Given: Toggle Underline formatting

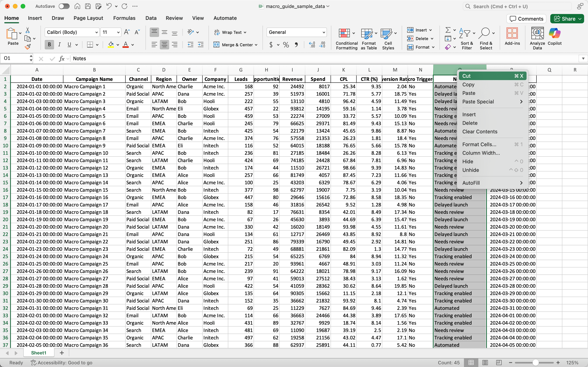Looking at the screenshot, I should 69,45.
